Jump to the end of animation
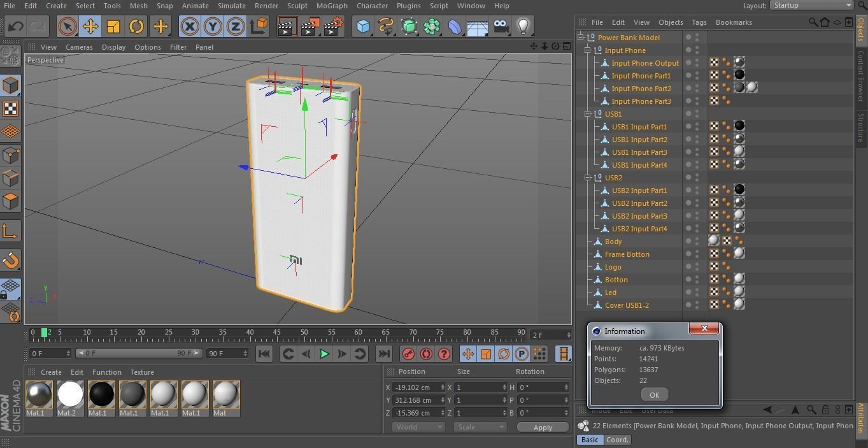This screenshot has height=448, width=868. [x=383, y=354]
